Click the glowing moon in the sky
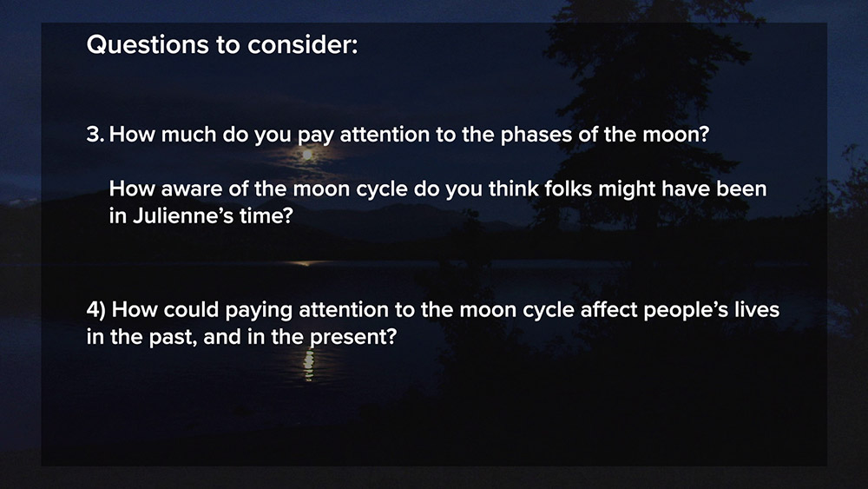The width and height of the screenshot is (868, 489). (x=306, y=155)
